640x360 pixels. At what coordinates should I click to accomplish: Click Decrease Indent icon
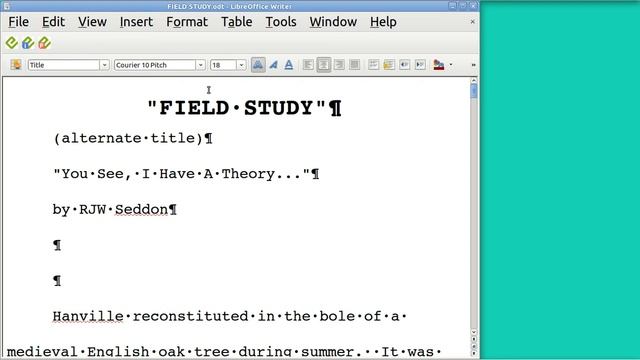pyautogui.click(x=404, y=64)
